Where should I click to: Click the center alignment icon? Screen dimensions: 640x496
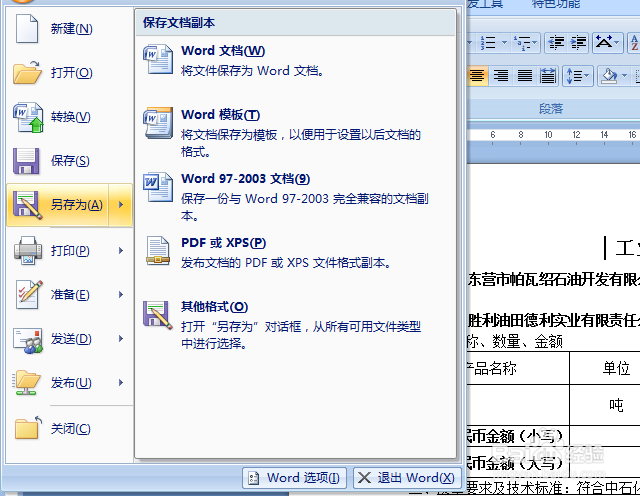pyautogui.click(x=477, y=76)
